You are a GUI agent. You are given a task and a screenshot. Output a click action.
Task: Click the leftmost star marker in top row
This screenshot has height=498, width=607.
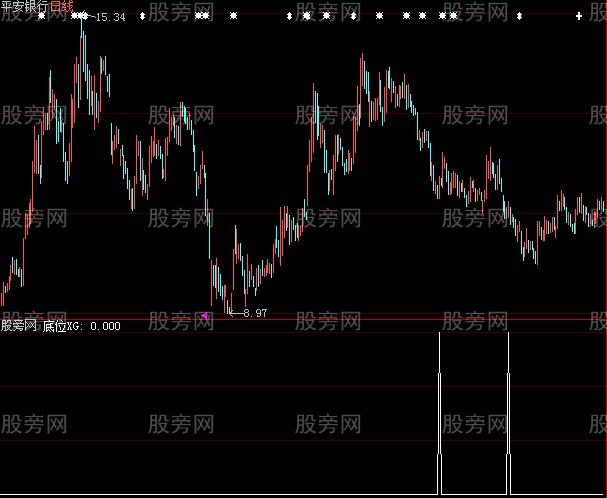[x=41, y=16]
